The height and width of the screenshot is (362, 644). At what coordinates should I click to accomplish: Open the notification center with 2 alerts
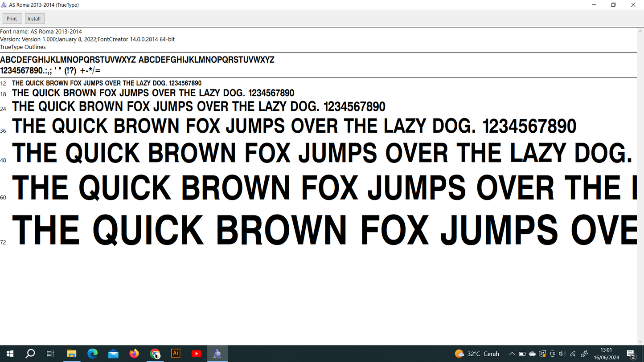click(x=631, y=354)
